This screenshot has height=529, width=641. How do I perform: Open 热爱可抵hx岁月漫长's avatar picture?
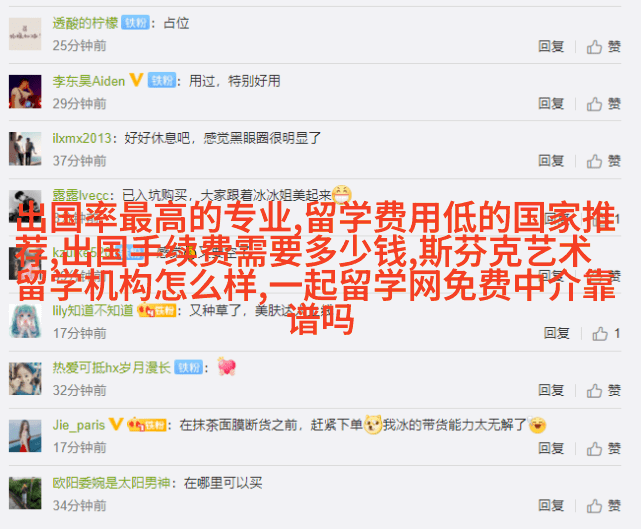(x=25, y=379)
